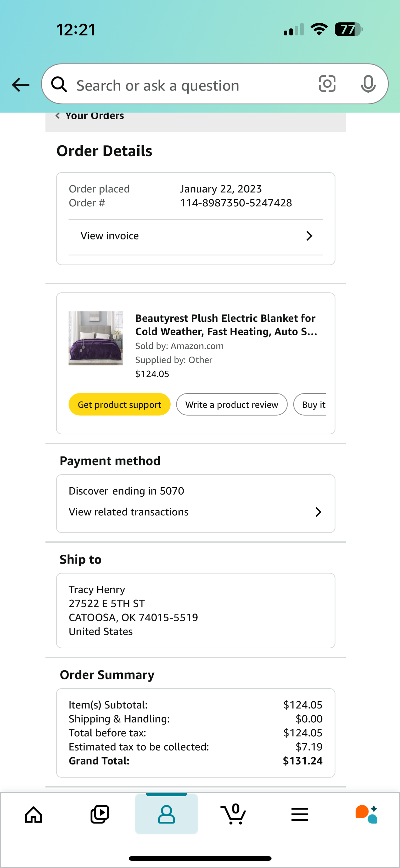
Task: Open Beautyrest Plush Electric Blanket title
Action: pos(226,325)
